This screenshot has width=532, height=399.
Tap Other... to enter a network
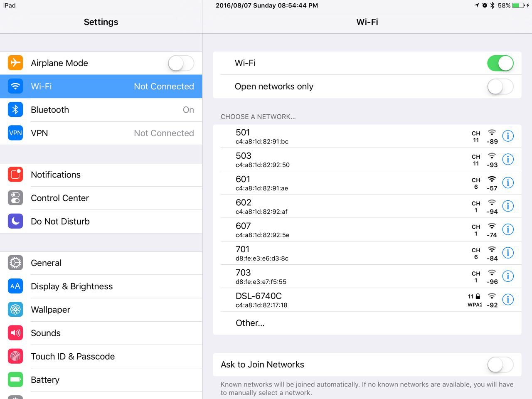point(250,323)
